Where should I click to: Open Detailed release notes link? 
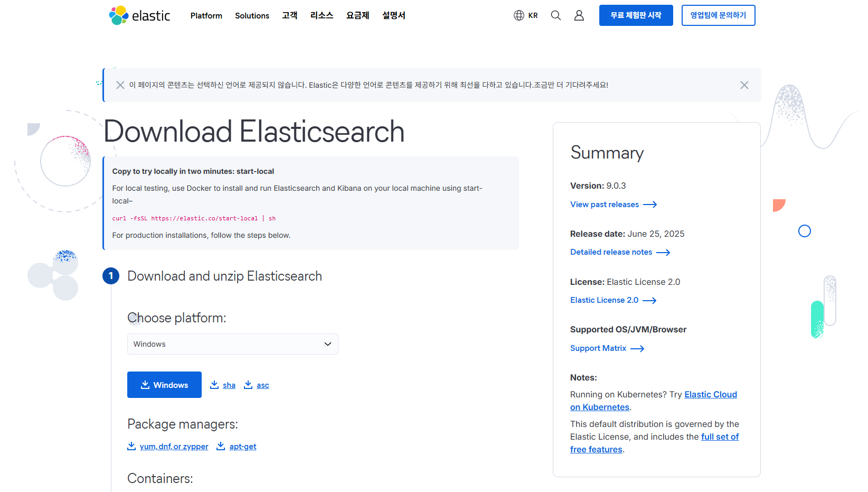click(x=611, y=252)
